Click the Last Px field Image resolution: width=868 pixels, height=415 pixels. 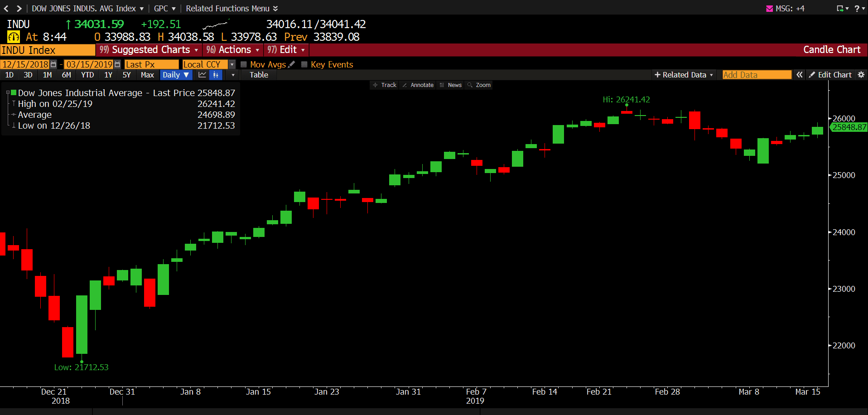click(152, 64)
